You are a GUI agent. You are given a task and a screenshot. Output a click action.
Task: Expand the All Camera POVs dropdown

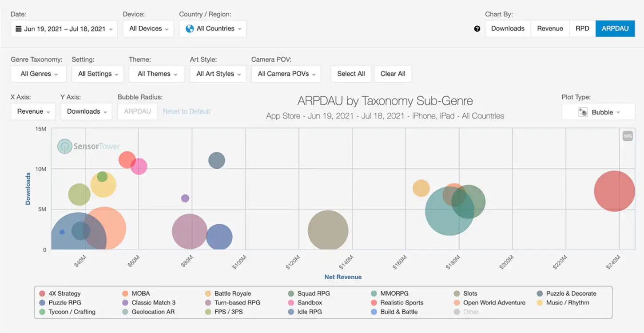[x=286, y=74]
